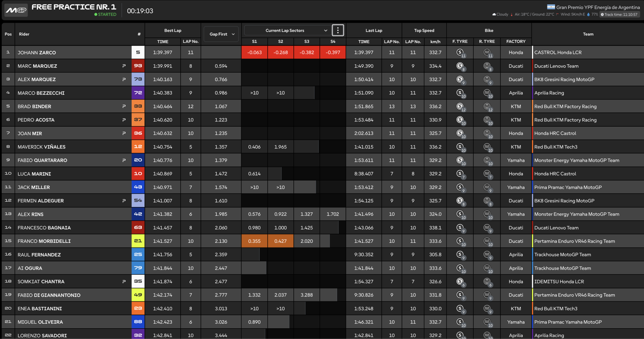Click Luca Marini's front tyre icon

tap(460, 174)
